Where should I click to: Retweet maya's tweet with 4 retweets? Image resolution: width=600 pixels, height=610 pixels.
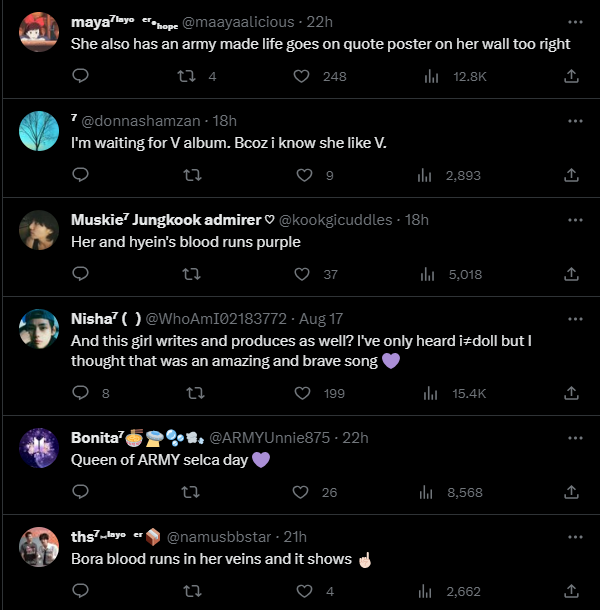(x=186, y=76)
